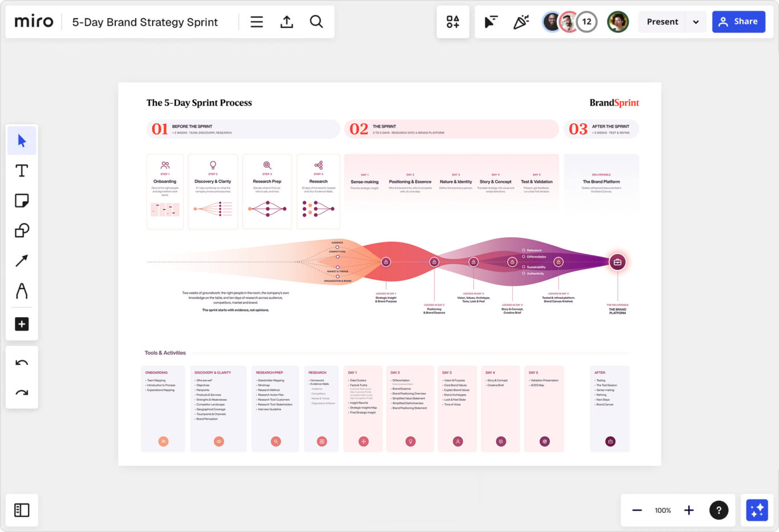This screenshot has width=779, height=532.
Task: Activate the Connection line arrow tool
Action: point(22,261)
